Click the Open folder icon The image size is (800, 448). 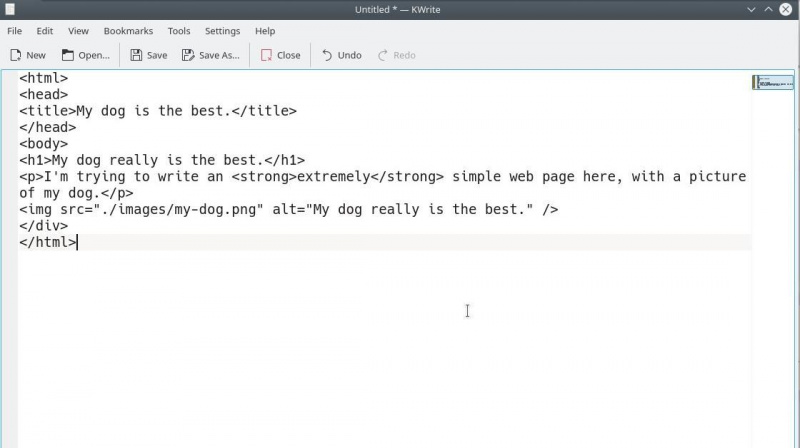[x=68, y=55]
